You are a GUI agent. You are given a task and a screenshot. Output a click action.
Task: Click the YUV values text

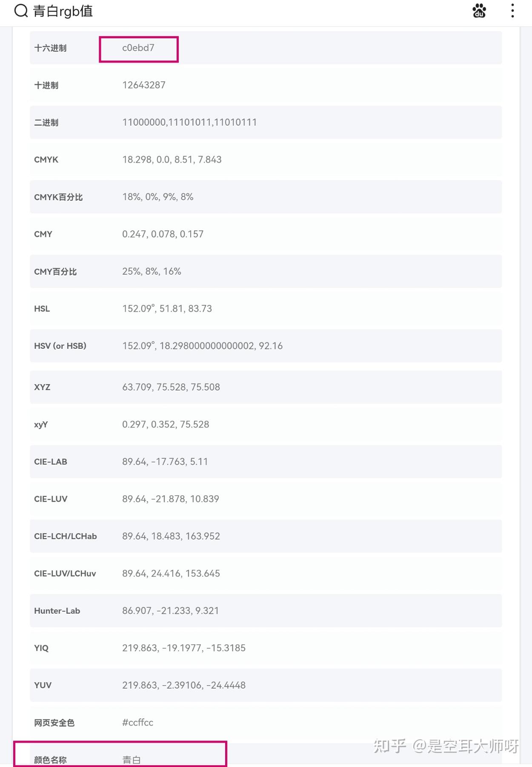pos(184,685)
